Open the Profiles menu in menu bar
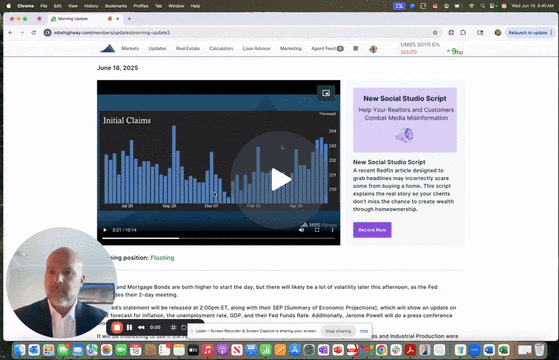The width and height of the screenshot is (559, 360). [x=141, y=6]
